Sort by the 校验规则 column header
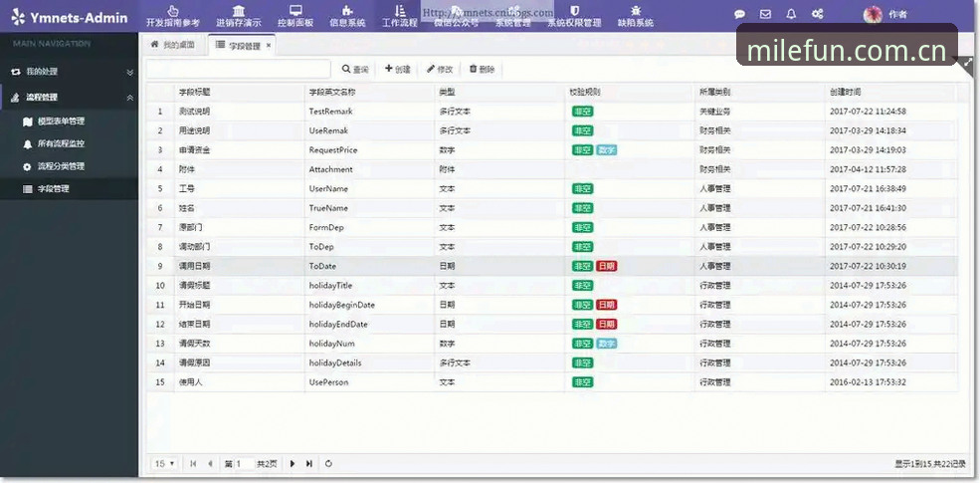This screenshot has width=980, height=483. pyautogui.click(x=630, y=92)
